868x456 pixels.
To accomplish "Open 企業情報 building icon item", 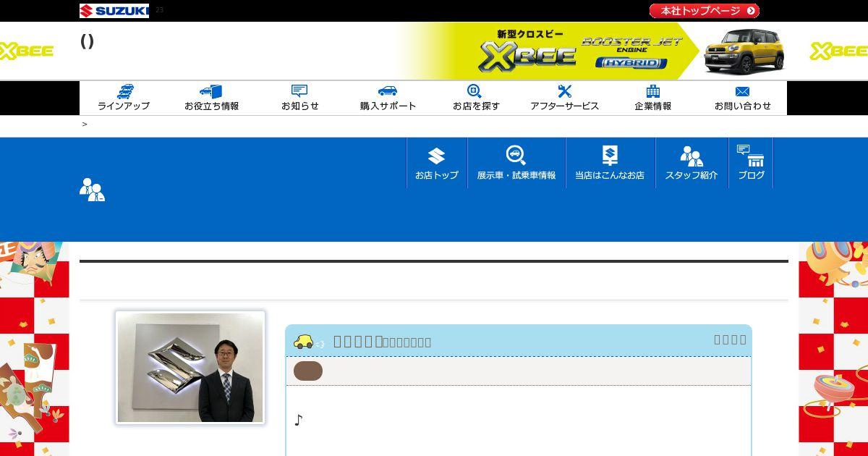I will click(x=652, y=98).
